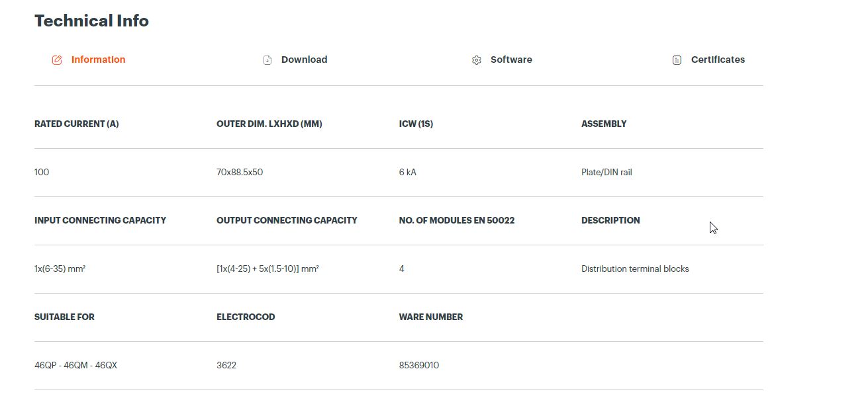Click the input capacity value 1x(6-35) mm²

point(60,268)
